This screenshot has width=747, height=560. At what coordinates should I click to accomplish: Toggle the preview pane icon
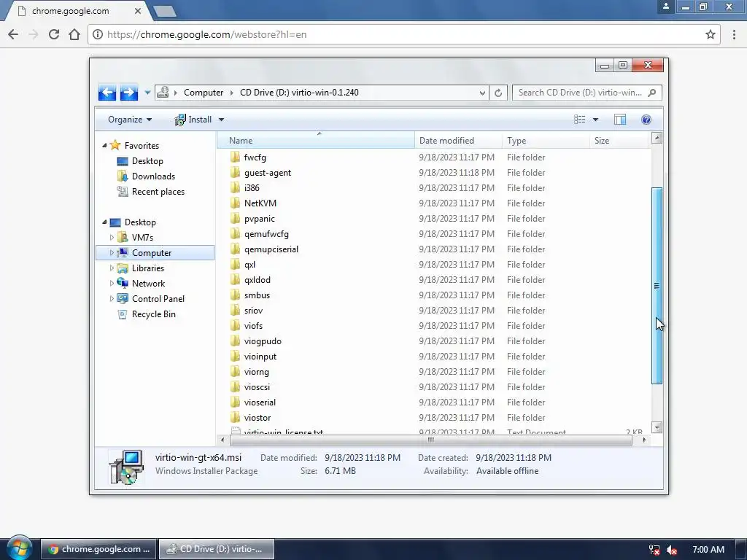click(620, 120)
